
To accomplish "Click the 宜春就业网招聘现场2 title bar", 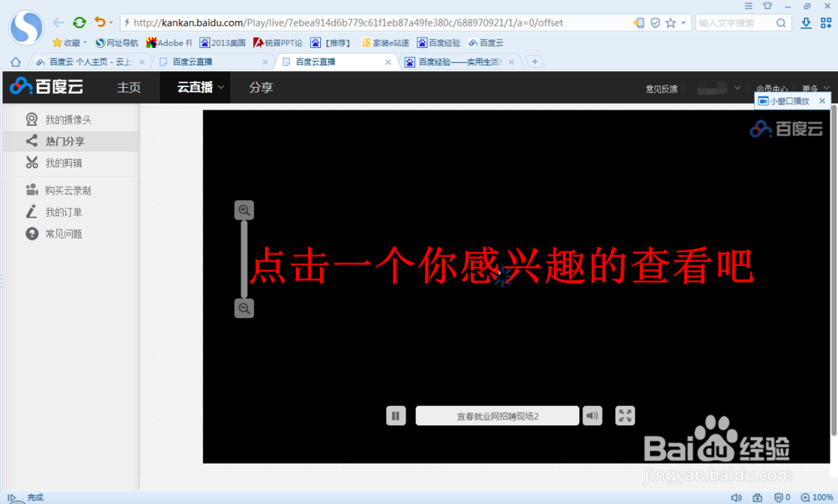I will pos(497,416).
